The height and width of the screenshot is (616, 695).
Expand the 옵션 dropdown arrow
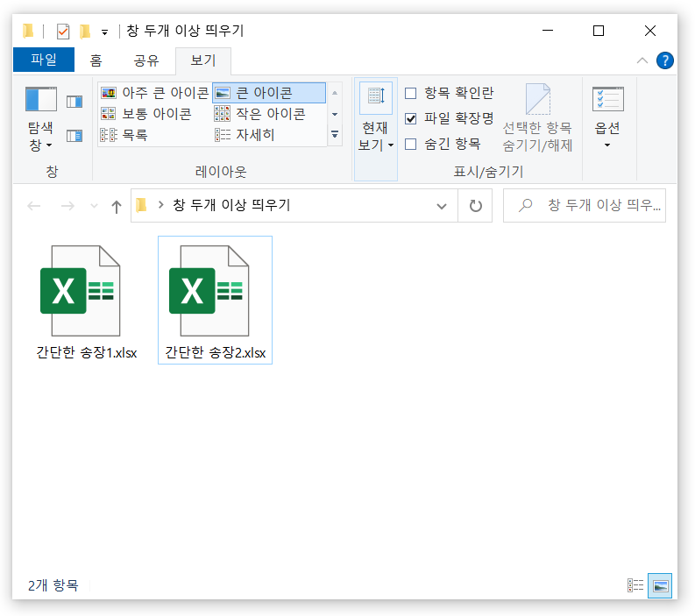tap(607, 145)
